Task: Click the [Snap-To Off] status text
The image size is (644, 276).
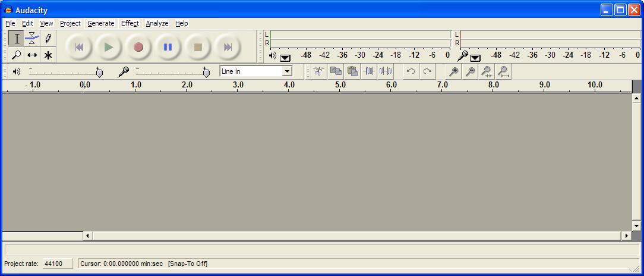Action: click(x=188, y=264)
